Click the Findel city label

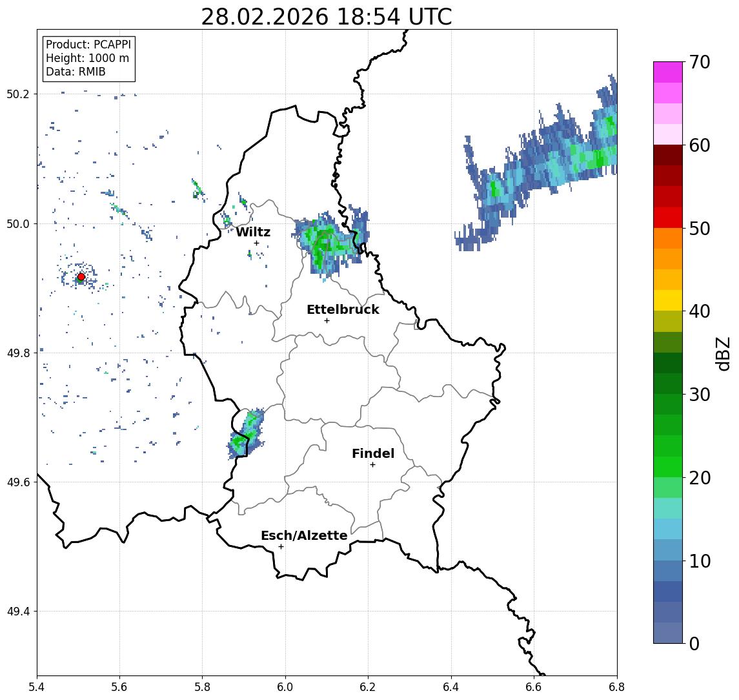point(373,453)
